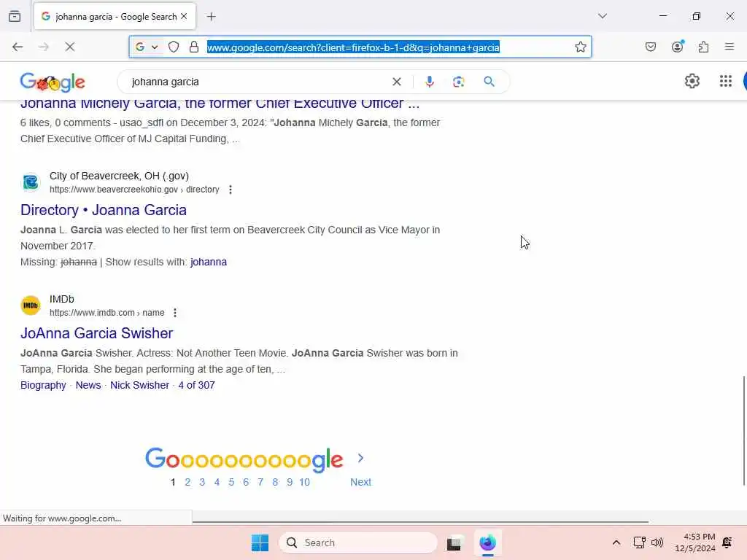
Task: Open the News sublink
Action: 88,385
